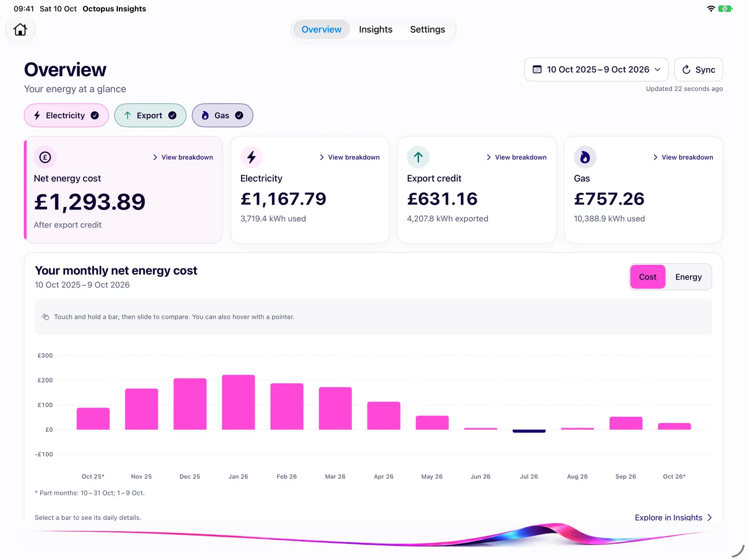Click the calendar icon in date range
Screen dimensions: 747x560
point(537,69)
